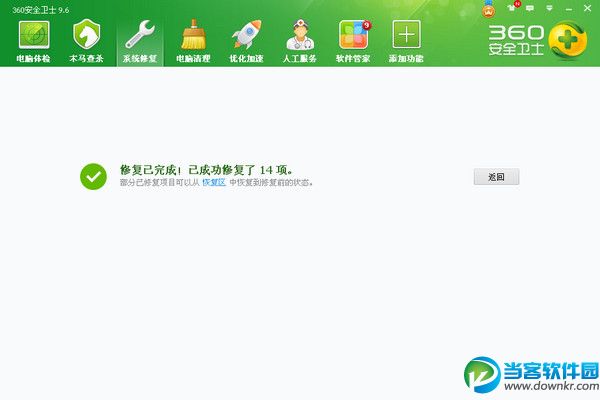Close the 360 window
This screenshot has width=600, height=400.
587,8
